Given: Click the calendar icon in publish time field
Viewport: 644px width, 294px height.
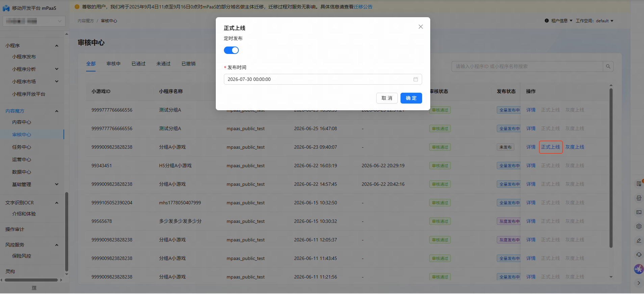Looking at the screenshot, I should tap(415, 79).
